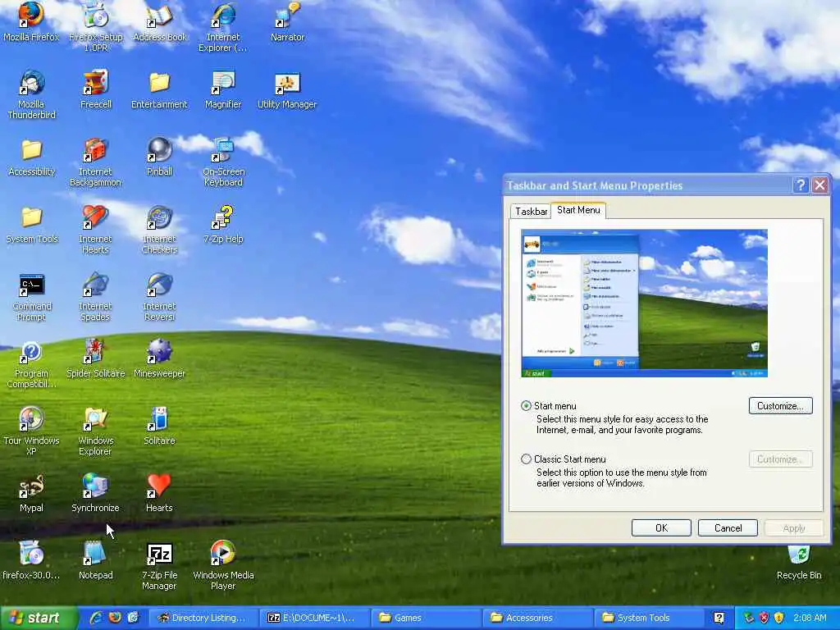Select Internet Hearts icon
Viewport: 840px width, 630px height.
coord(95,230)
